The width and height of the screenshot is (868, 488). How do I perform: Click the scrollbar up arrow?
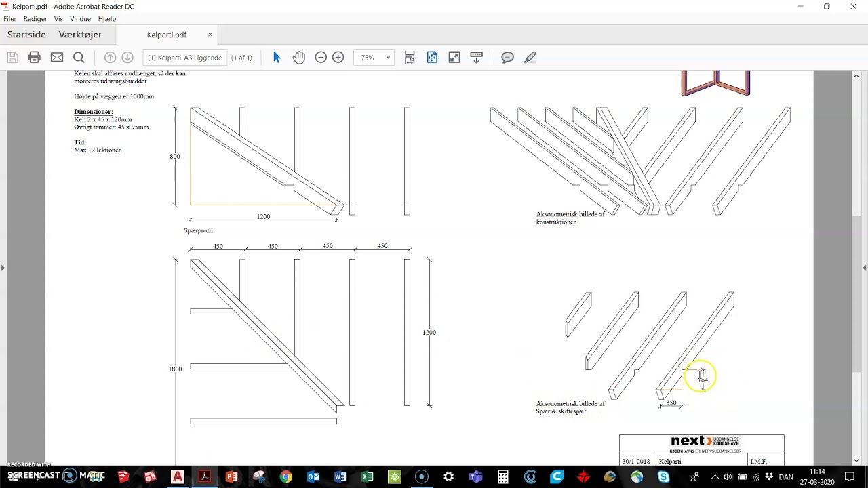[x=856, y=75]
